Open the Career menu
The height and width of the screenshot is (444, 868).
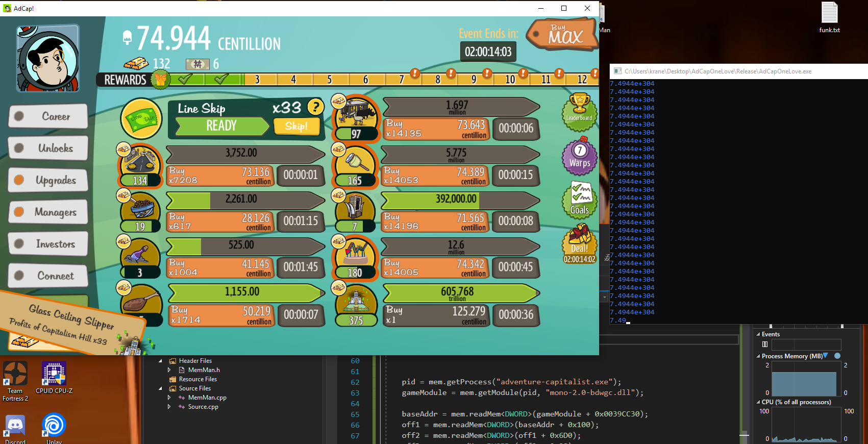pos(48,116)
